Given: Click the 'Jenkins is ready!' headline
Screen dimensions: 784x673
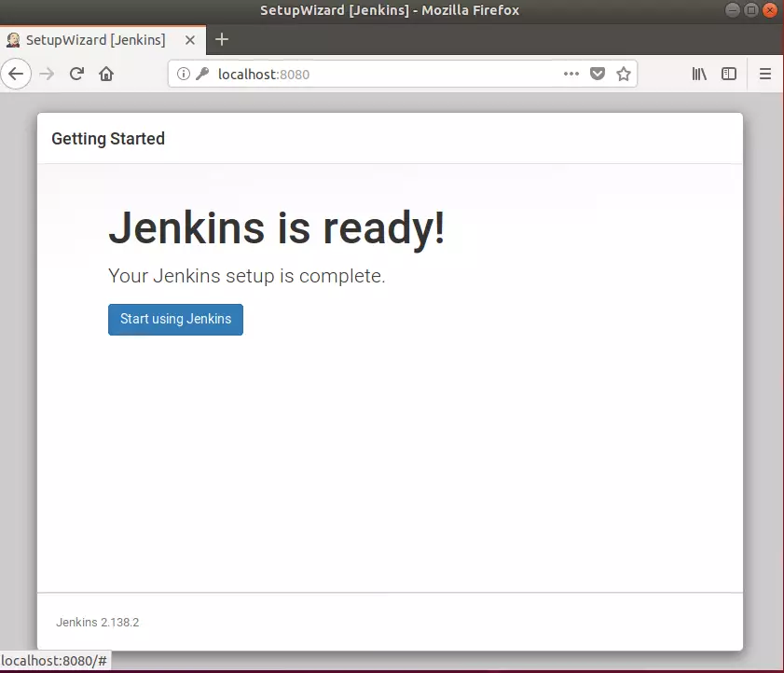Looking at the screenshot, I should point(277,228).
